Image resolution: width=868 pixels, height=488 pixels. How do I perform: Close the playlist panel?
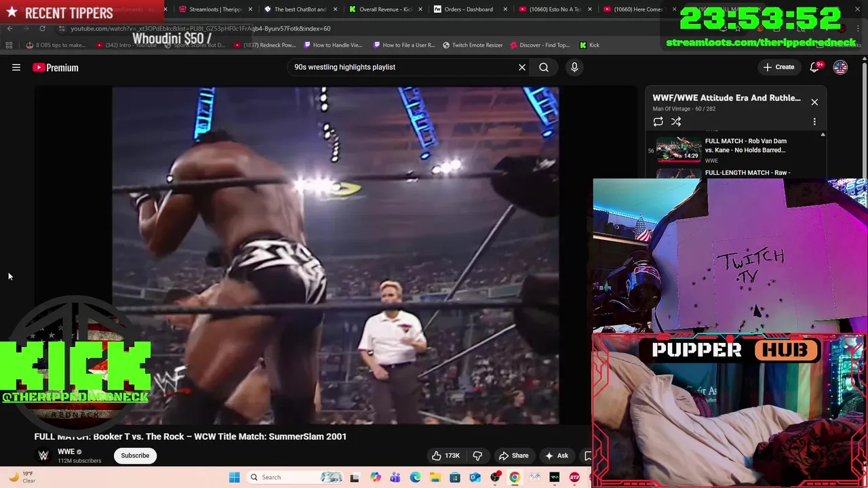click(x=814, y=102)
